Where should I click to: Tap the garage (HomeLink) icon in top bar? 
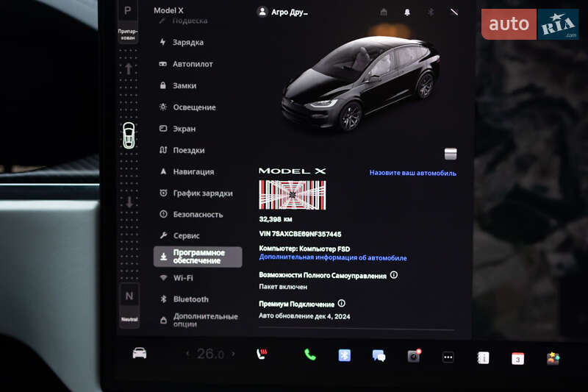[383, 13]
